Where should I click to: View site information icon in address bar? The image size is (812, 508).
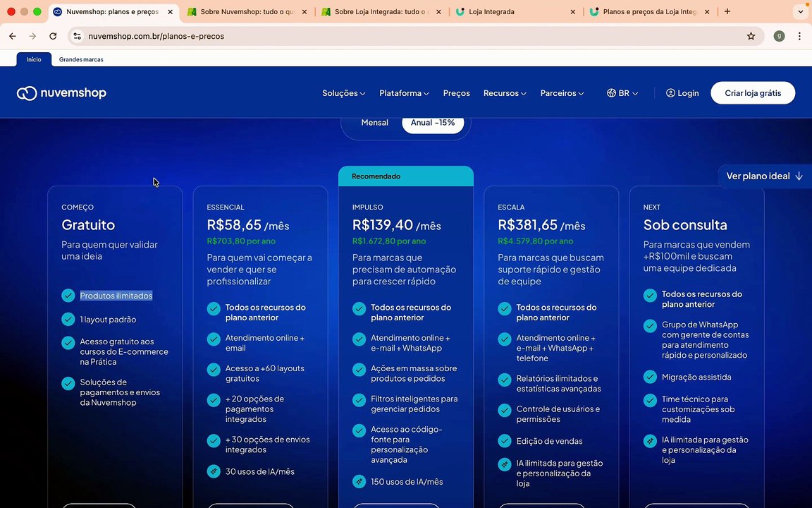point(77,36)
